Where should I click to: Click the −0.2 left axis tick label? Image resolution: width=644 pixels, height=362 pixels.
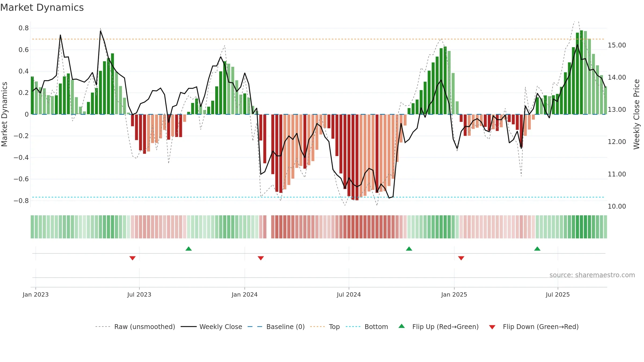pyautogui.click(x=21, y=136)
